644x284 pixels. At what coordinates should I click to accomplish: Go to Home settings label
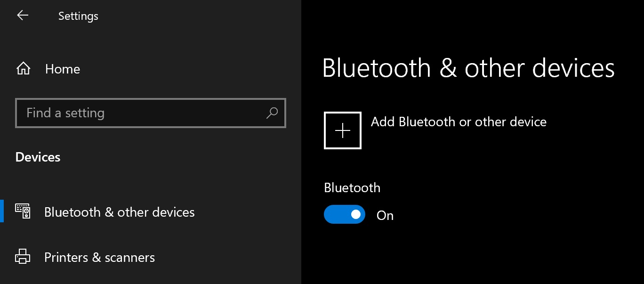click(63, 69)
